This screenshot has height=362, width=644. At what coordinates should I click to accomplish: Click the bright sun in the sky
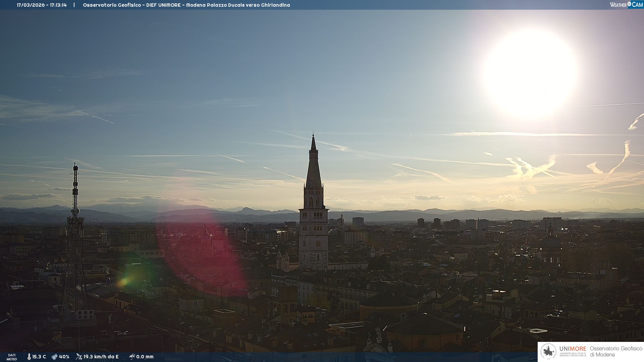[530, 72]
